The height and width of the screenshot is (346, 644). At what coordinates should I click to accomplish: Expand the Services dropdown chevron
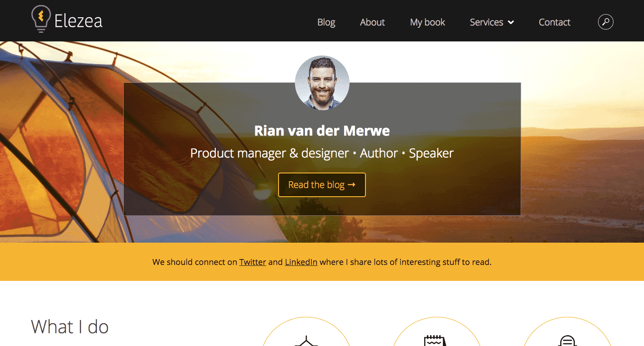pos(511,22)
